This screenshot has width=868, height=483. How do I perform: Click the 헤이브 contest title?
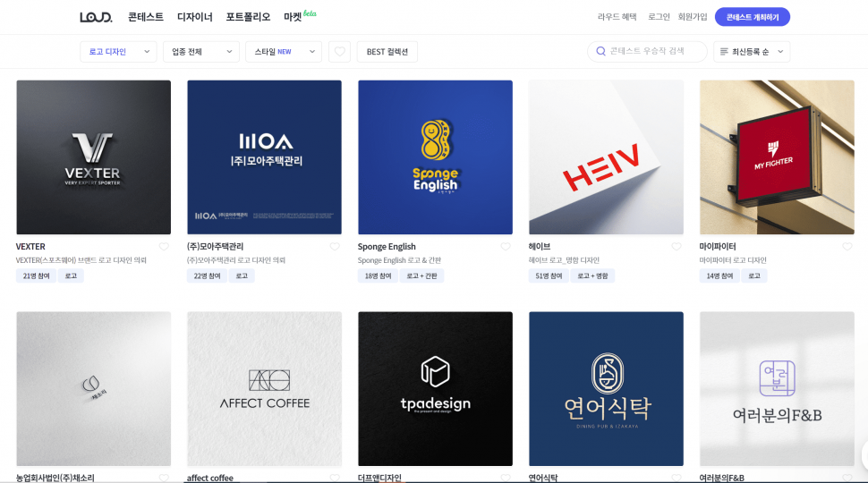(x=540, y=247)
